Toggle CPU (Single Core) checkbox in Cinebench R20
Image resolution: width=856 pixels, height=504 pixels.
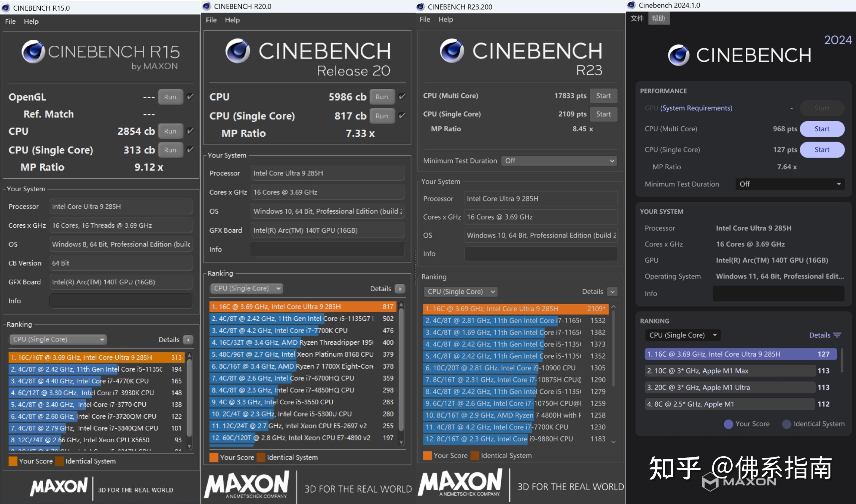[x=402, y=116]
